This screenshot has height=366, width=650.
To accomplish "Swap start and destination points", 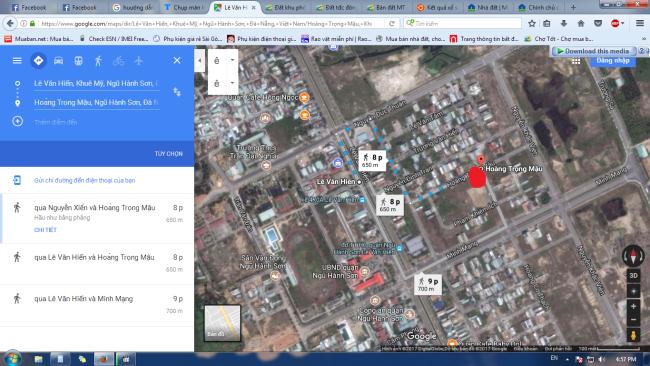I will [177, 92].
